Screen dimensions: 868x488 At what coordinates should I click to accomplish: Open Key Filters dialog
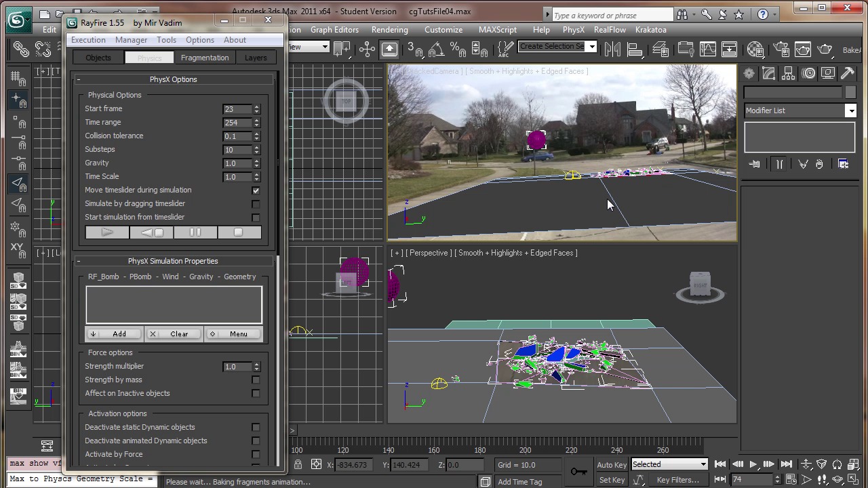click(677, 480)
